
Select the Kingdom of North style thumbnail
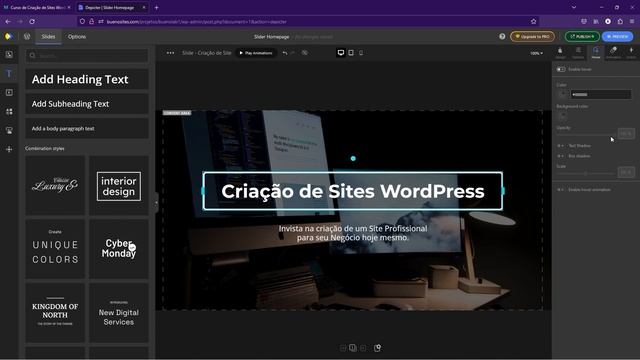point(55,313)
